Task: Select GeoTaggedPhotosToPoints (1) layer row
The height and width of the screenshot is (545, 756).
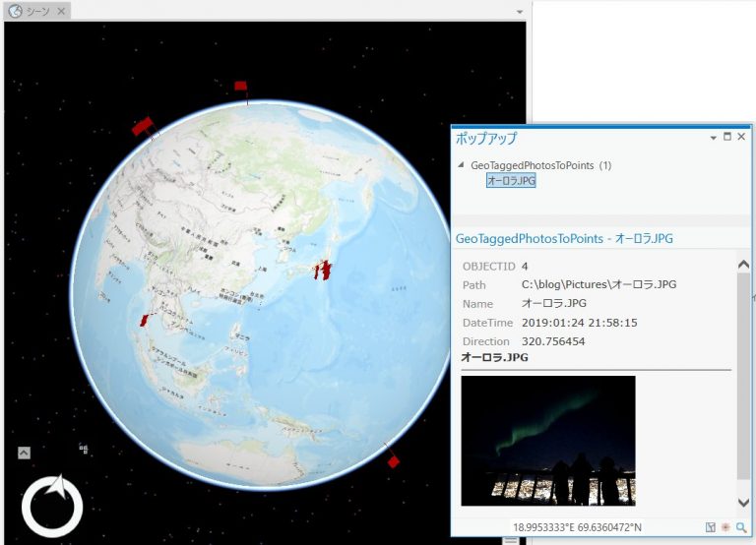Action: pyautogui.click(x=541, y=165)
